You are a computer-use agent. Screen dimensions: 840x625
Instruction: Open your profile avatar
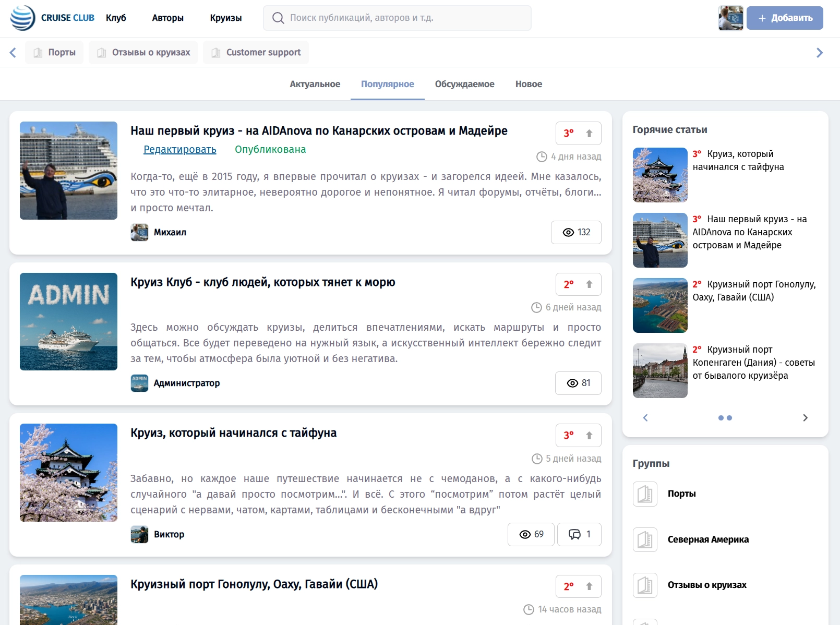click(x=730, y=18)
